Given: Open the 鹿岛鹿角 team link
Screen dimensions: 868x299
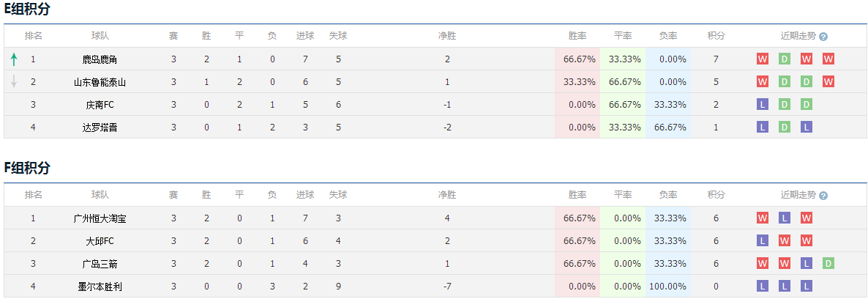Looking at the screenshot, I should (x=100, y=59).
